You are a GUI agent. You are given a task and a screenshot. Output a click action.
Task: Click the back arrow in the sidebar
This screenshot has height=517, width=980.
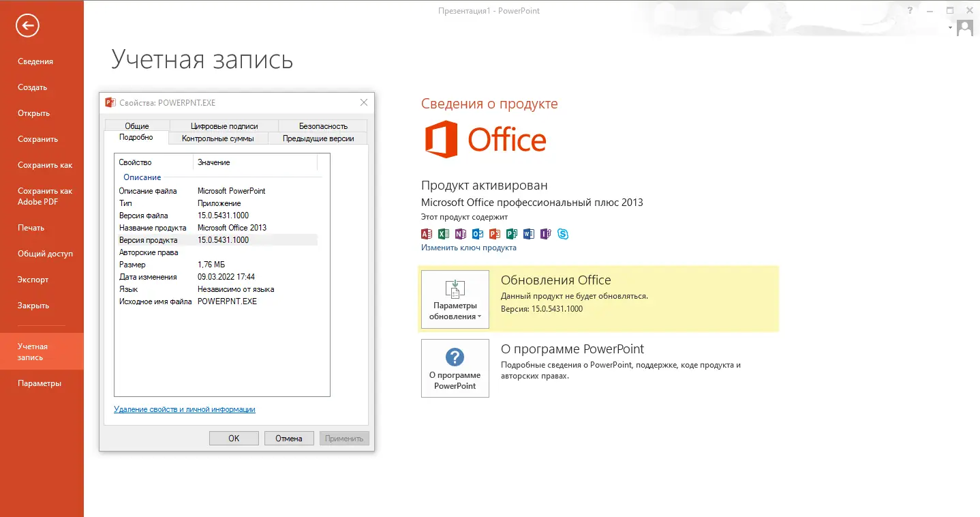(27, 25)
